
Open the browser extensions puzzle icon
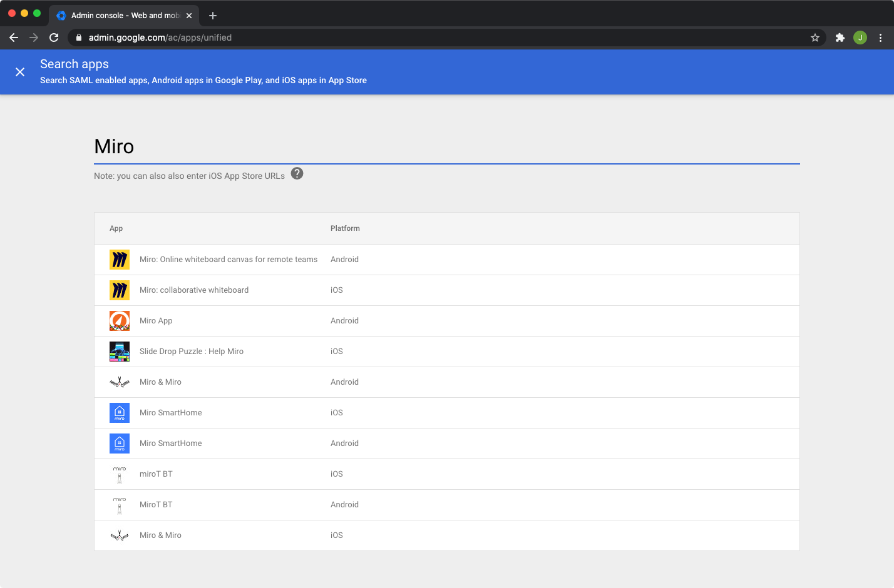tap(840, 38)
